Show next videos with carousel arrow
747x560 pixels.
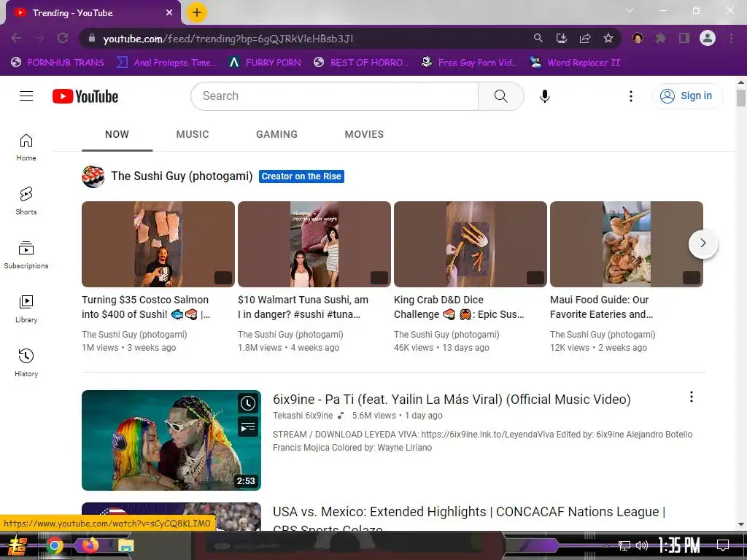point(703,244)
